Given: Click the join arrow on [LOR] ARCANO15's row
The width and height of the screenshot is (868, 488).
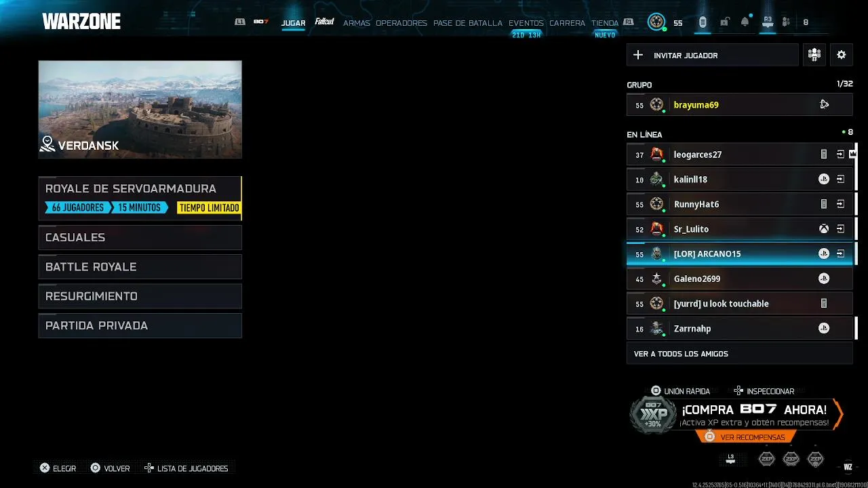Looking at the screenshot, I should [x=840, y=254].
